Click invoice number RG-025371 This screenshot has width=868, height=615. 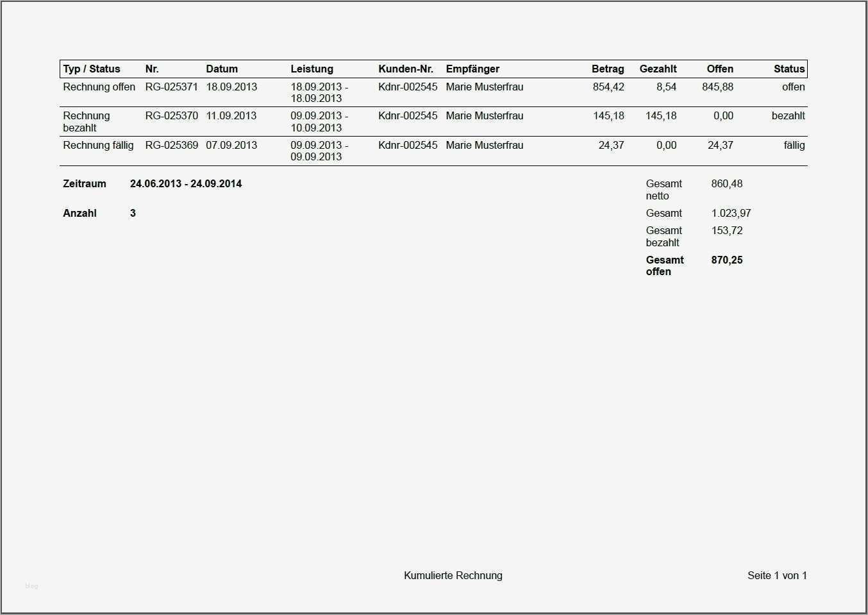(172, 87)
